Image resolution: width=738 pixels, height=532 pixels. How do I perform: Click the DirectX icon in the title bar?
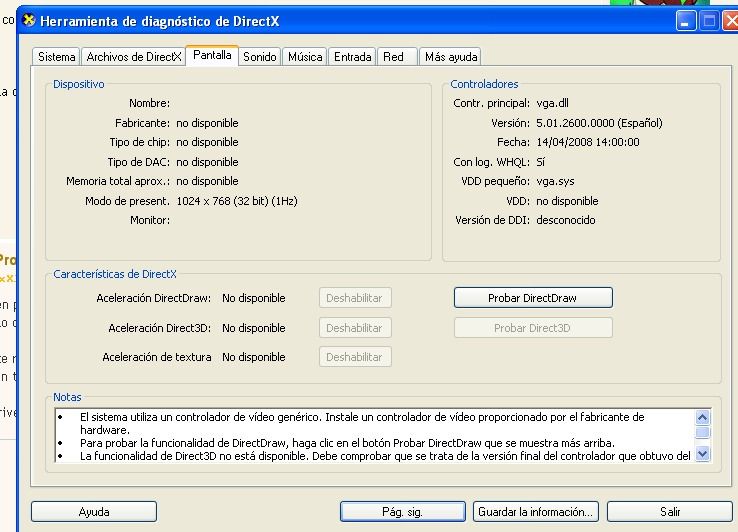[29, 20]
